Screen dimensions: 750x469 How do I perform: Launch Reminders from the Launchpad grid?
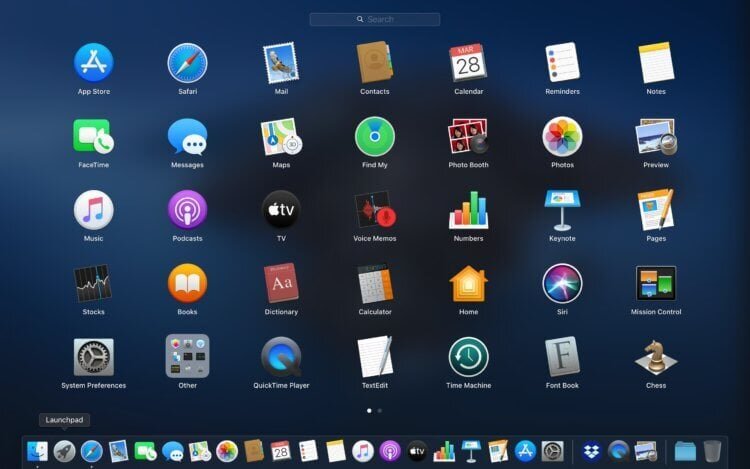(562, 62)
